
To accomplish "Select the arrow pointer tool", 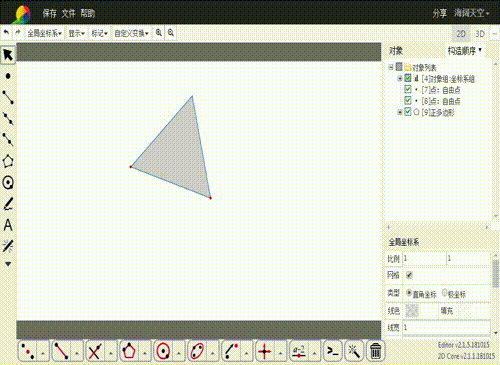I will point(8,55).
